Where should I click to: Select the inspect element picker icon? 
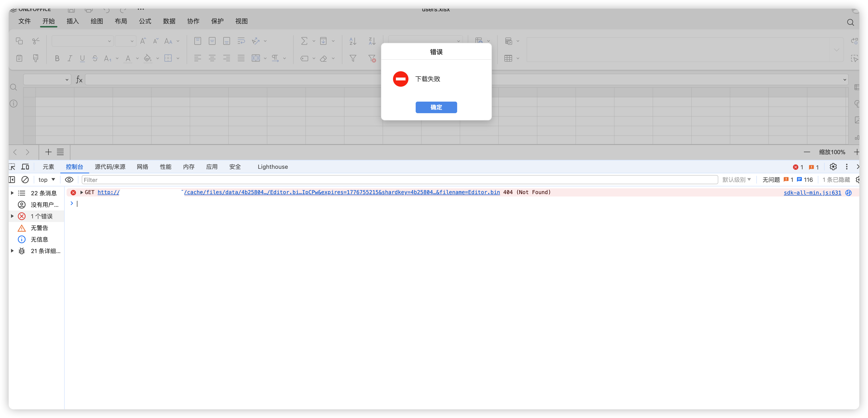(x=12, y=167)
